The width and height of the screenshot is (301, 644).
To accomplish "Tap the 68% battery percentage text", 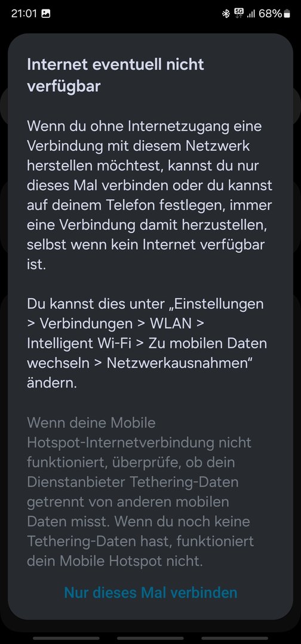I will [x=270, y=14].
